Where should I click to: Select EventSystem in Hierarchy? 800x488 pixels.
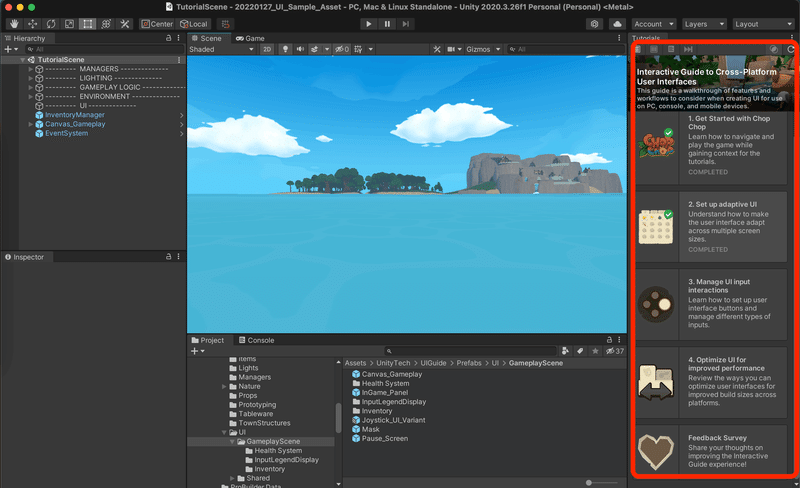click(66, 133)
